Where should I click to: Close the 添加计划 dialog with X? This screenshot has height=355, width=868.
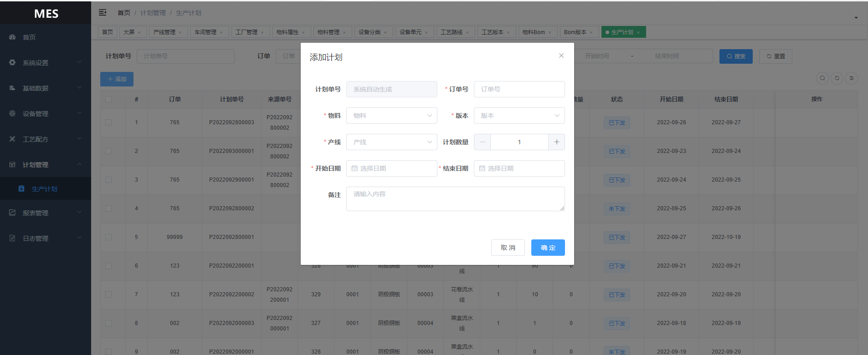coord(561,56)
